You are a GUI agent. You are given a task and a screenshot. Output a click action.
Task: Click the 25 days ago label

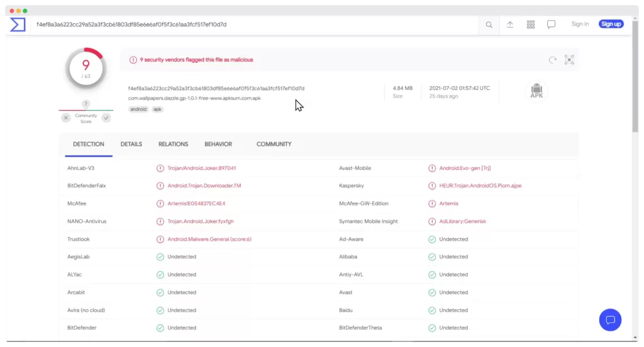click(443, 96)
